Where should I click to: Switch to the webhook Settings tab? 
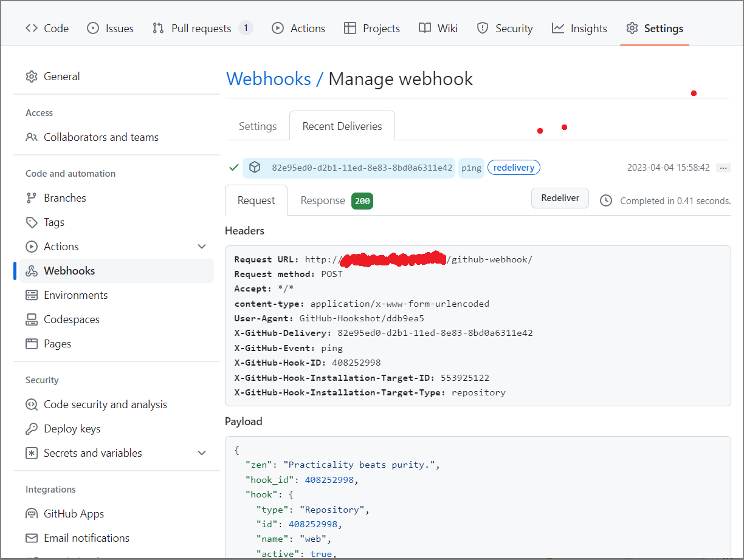(x=258, y=126)
